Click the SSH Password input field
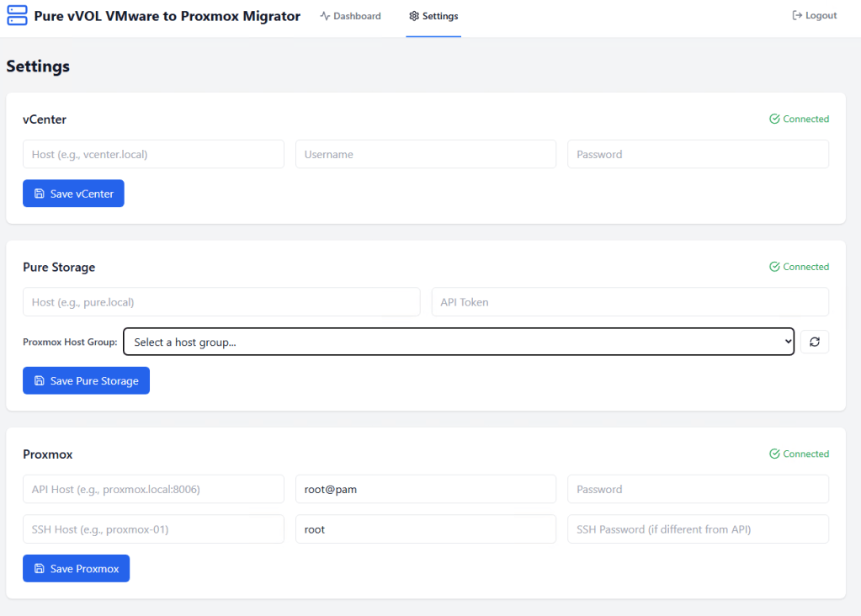The image size is (861, 616). [x=698, y=530]
